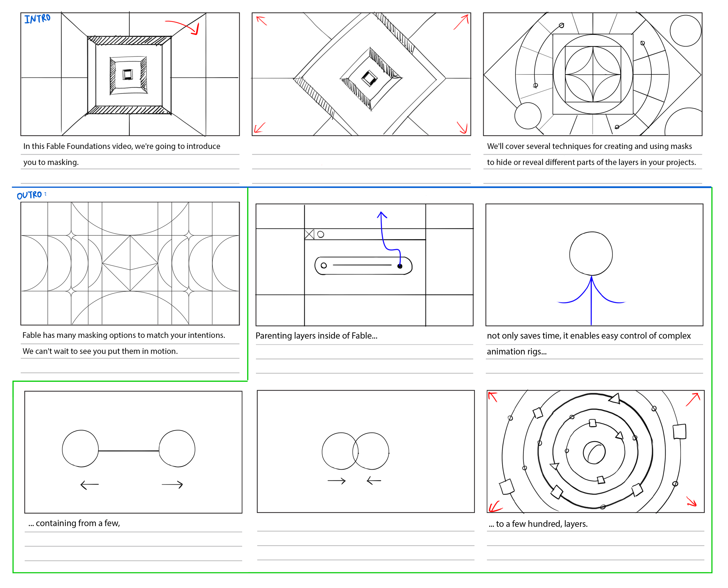Viewport: 728px width, 588px height.
Task: Click the right-pointing arrow under right circle
Action: pyautogui.click(x=172, y=485)
